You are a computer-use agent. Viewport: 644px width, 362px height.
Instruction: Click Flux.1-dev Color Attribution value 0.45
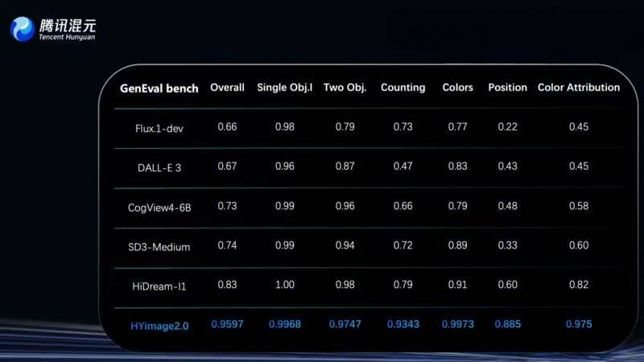point(579,127)
